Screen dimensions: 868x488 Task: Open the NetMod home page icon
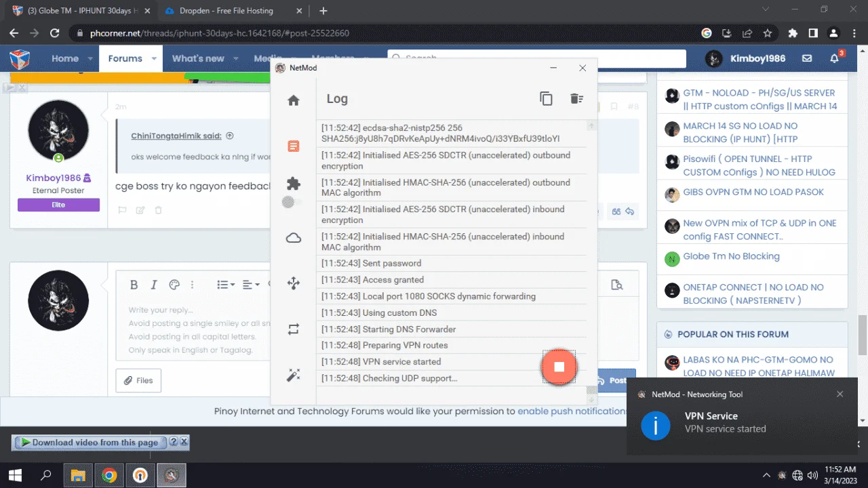click(294, 100)
